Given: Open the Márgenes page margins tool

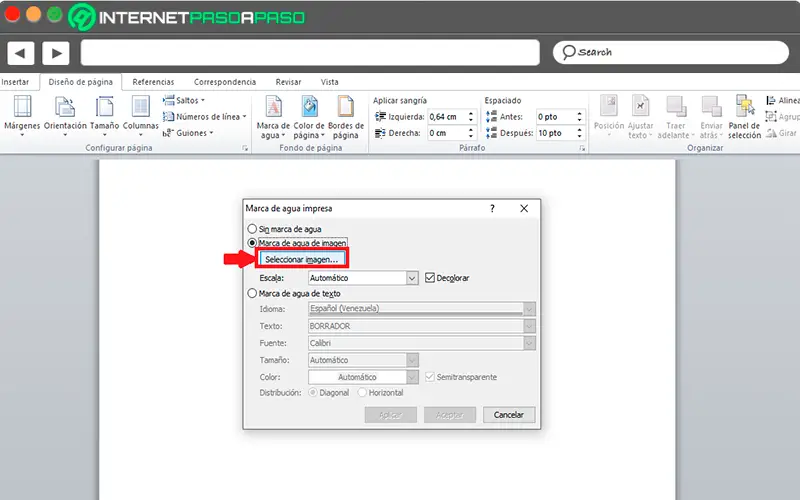Looking at the screenshot, I should [22, 116].
